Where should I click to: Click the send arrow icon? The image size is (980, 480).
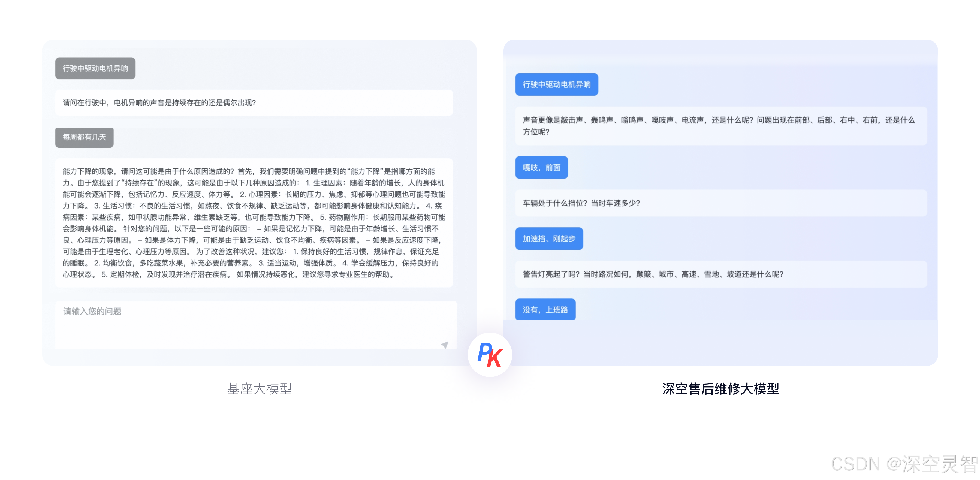point(444,345)
